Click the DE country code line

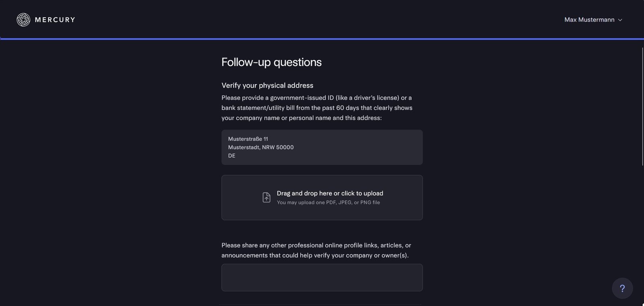pyautogui.click(x=232, y=156)
